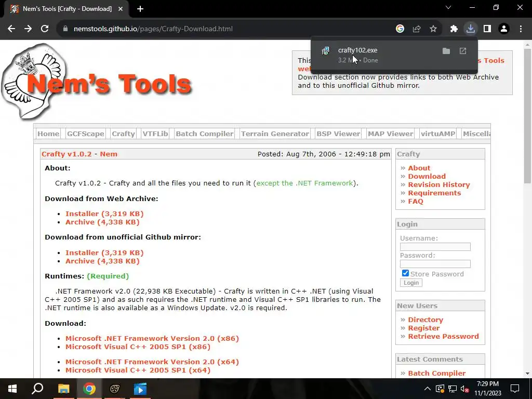
Task: Click the Nem author link
Action: (109, 154)
